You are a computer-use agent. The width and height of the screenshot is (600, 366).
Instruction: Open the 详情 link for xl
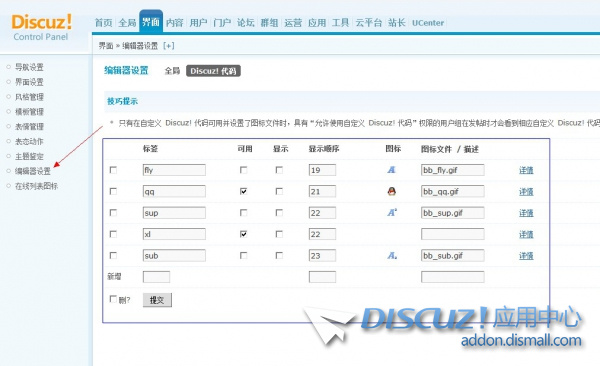click(x=526, y=234)
